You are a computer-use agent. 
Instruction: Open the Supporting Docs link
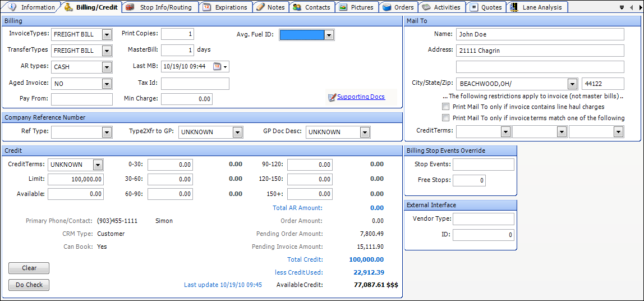(x=361, y=97)
